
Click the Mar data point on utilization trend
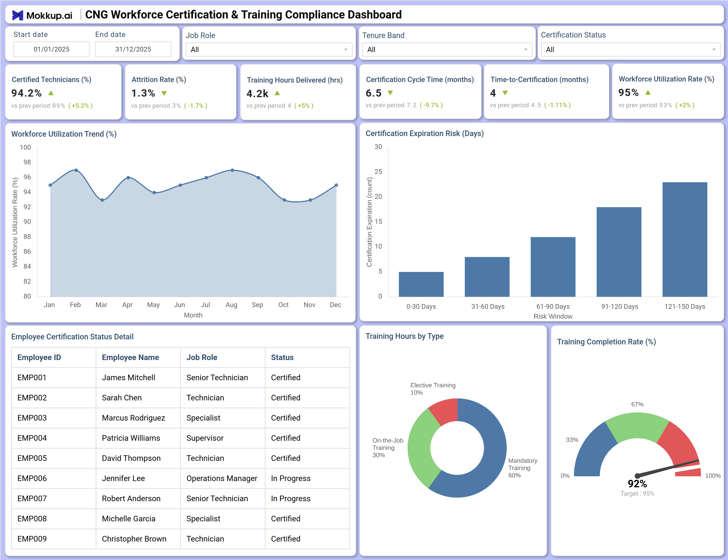pos(102,200)
